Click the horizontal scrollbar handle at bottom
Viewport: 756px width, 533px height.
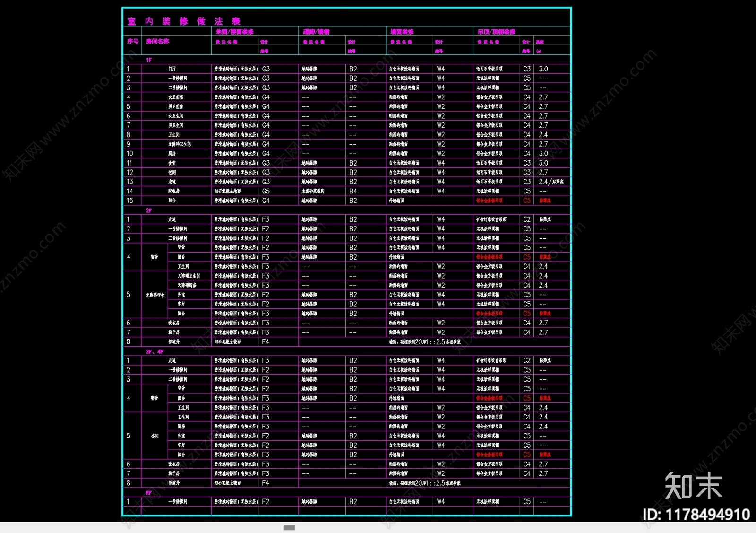289,528
